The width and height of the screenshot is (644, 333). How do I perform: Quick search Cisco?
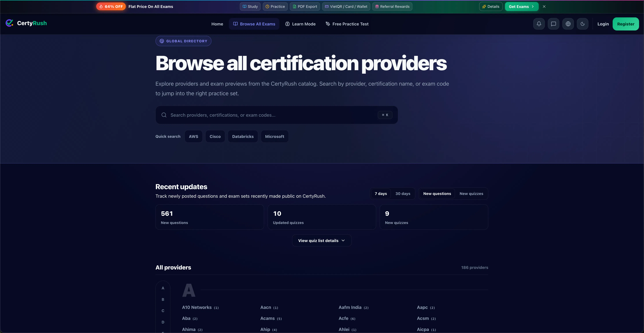pyautogui.click(x=215, y=136)
